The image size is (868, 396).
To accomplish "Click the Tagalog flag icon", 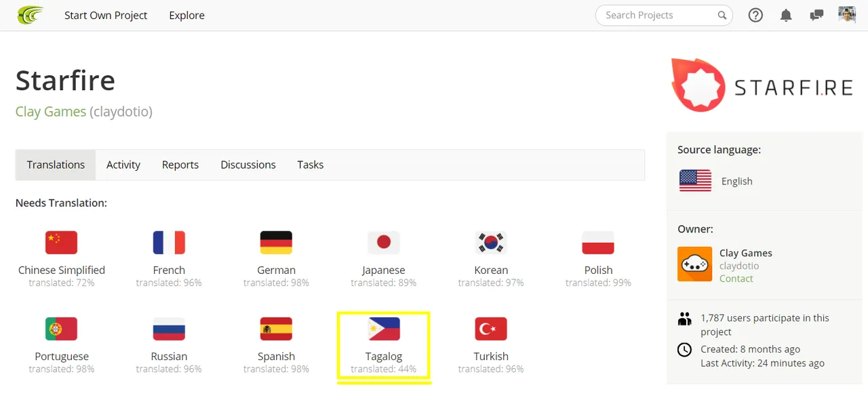I will pyautogui.click(x=384, y=329).
